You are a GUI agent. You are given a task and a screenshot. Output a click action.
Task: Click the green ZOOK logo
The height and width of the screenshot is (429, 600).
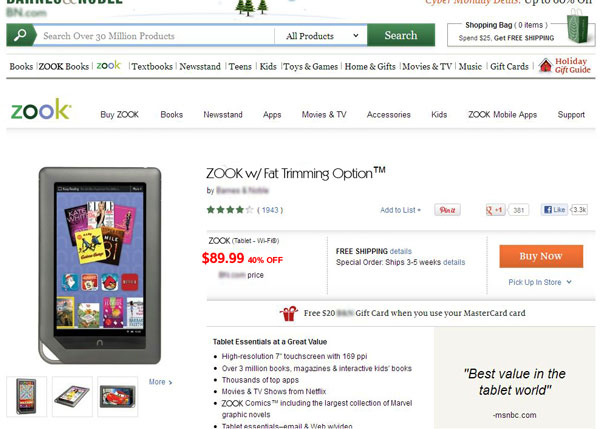coord(40,110)
